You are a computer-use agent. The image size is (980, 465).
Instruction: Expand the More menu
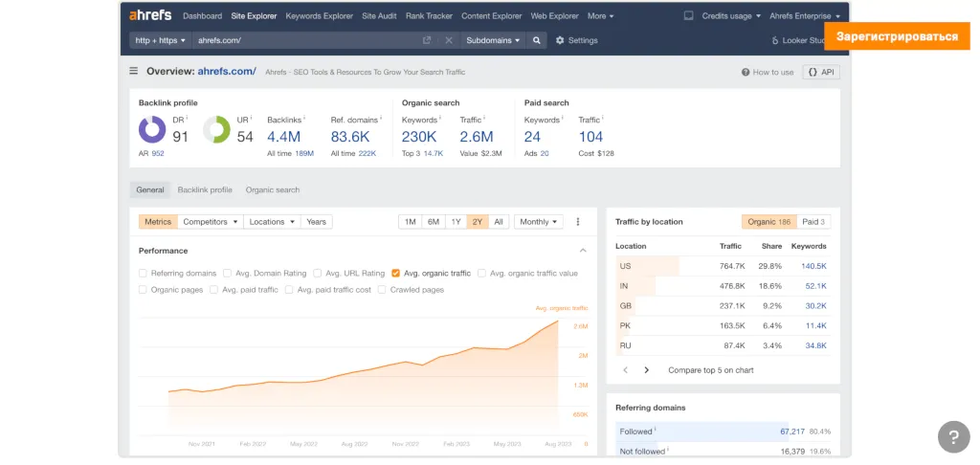coord(601,15)
